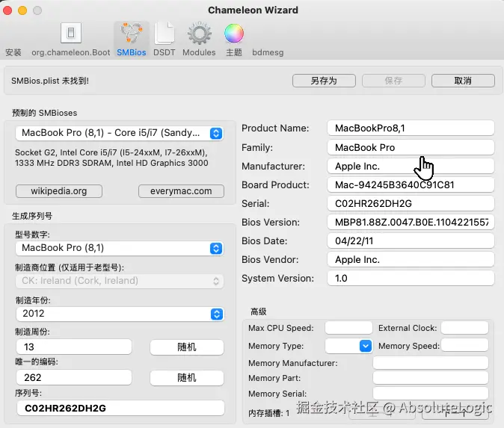This screenshot has width=504, height=428.
Task: Click the 制造周份 field showing 13
Action: tap(74, 347)
